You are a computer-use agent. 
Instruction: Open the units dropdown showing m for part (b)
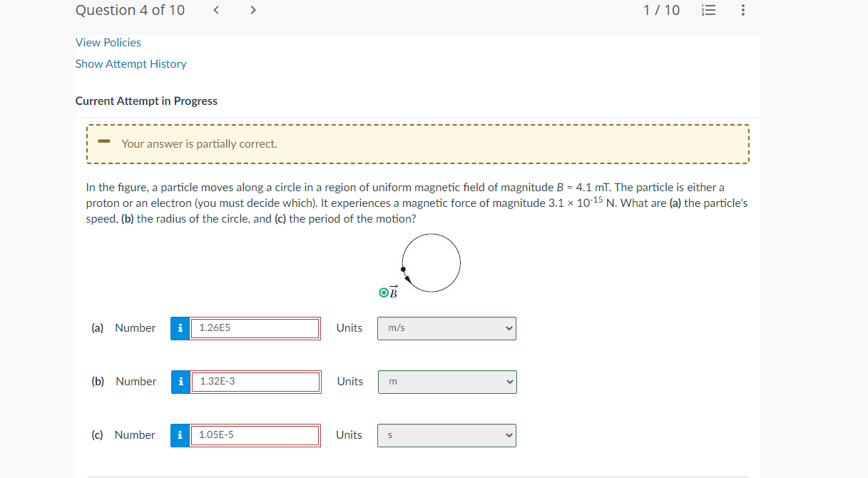(x=446, y=382)
